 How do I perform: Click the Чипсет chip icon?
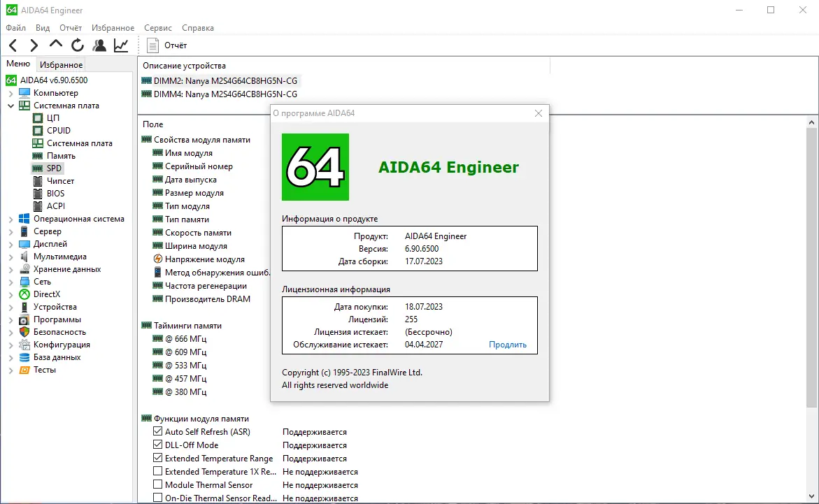(38, 181)
